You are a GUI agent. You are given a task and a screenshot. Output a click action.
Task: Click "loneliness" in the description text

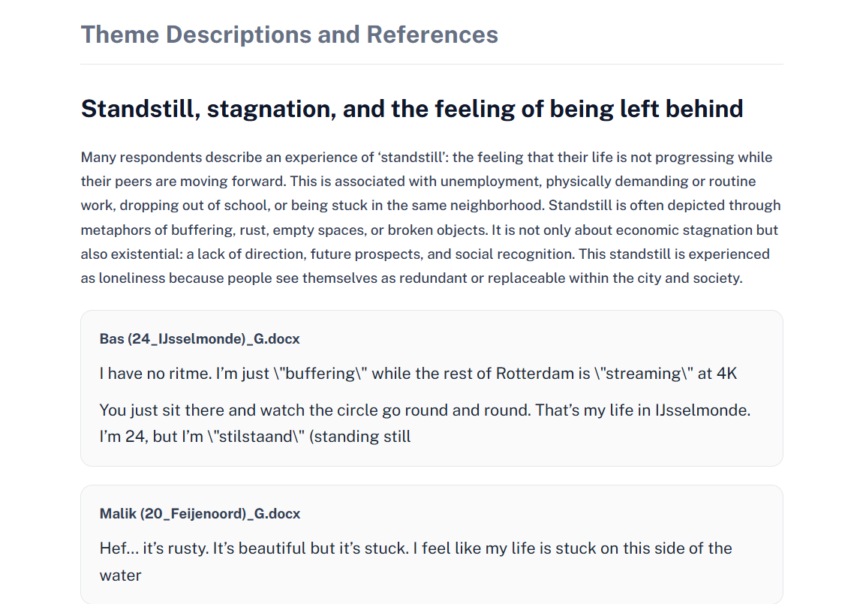[x=131, y=278]
